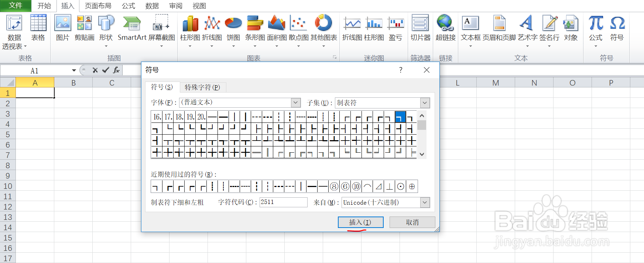644x263 pixels.
Task: Click the dialog Help question mark
Action: [401, 70]
